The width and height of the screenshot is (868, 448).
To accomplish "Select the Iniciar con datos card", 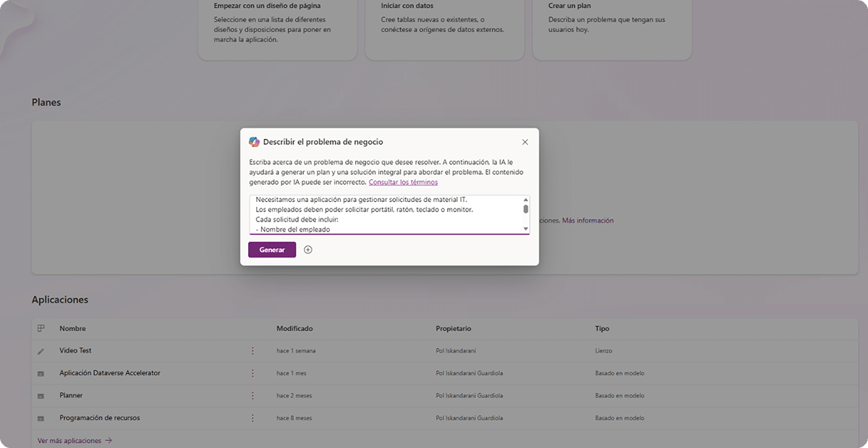I will point(444,29).
